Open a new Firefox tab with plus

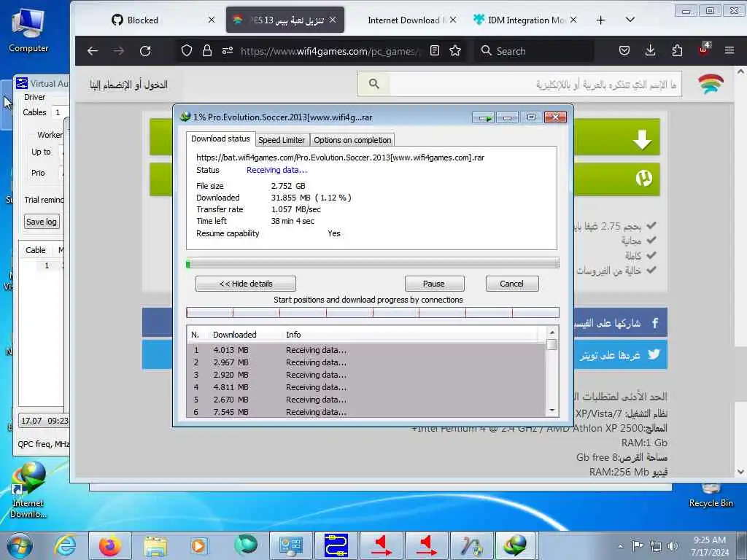pos(601,20)
